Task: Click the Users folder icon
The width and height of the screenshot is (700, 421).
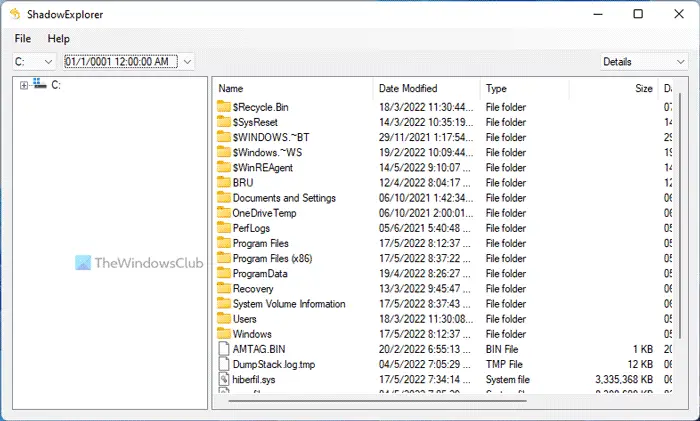Action: (224, 319)
